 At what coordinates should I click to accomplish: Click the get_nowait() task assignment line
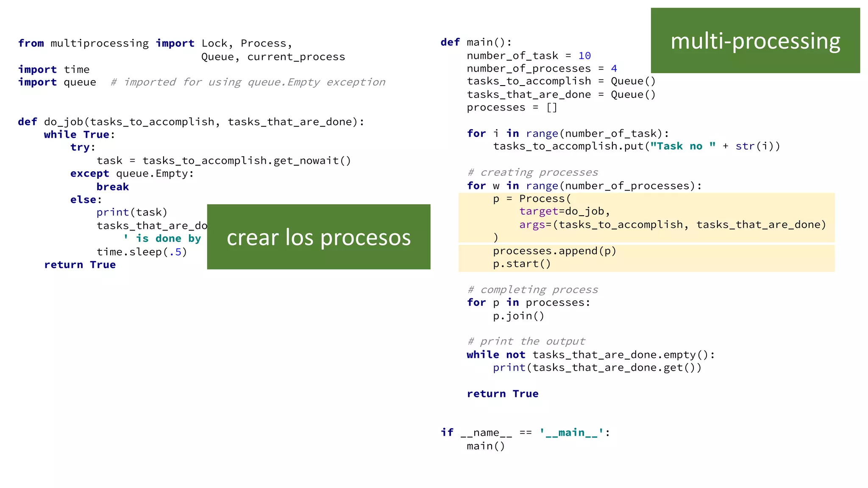pos(223,161)
